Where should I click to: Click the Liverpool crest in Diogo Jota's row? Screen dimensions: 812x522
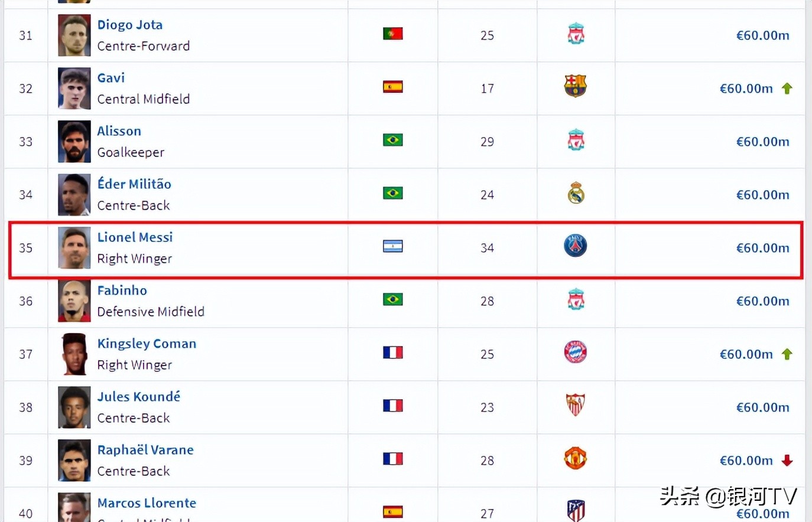click(x=576, y=34)
